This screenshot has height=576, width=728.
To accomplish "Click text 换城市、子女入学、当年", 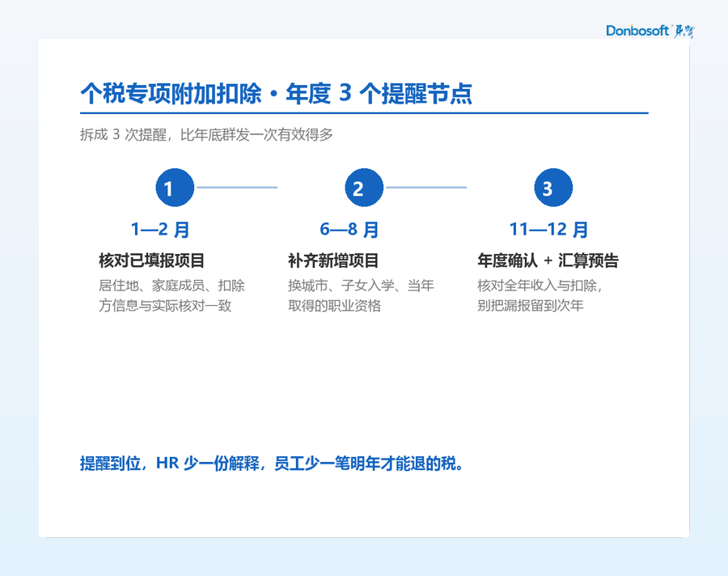I will click(361, 286).
